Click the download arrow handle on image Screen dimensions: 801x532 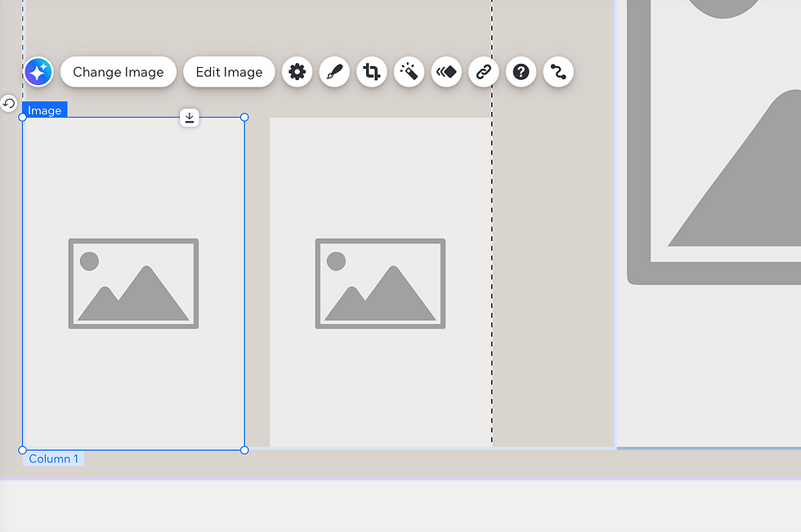(190, 118)
